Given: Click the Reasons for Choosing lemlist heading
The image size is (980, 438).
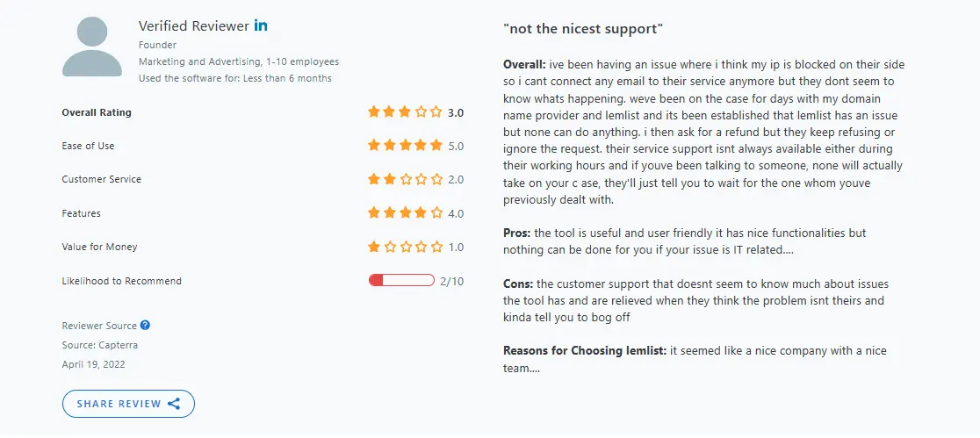Looking at the screenshot, I should [x=585, y=351].
